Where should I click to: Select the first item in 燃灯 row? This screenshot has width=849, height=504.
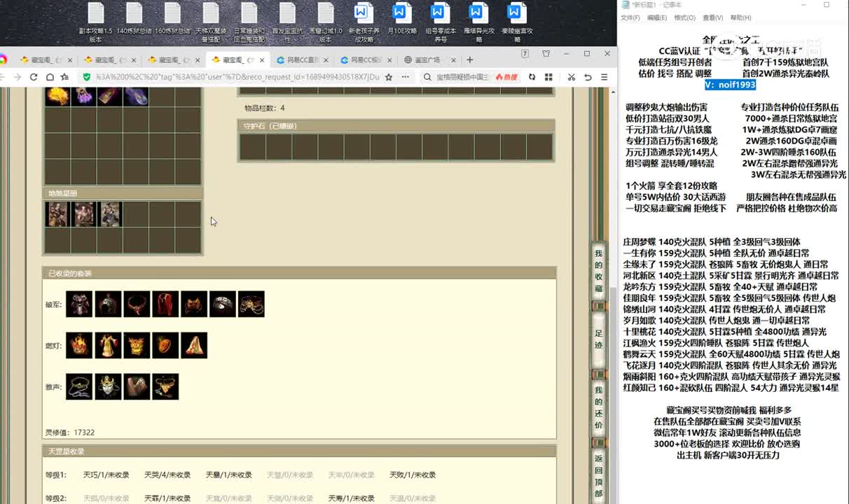[x=79, y=346]
